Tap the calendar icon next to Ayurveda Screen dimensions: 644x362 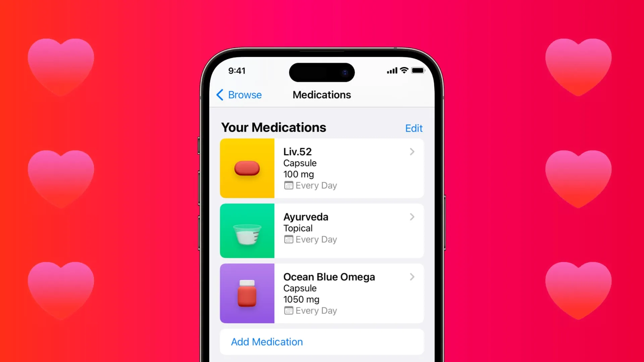[287, 239]
